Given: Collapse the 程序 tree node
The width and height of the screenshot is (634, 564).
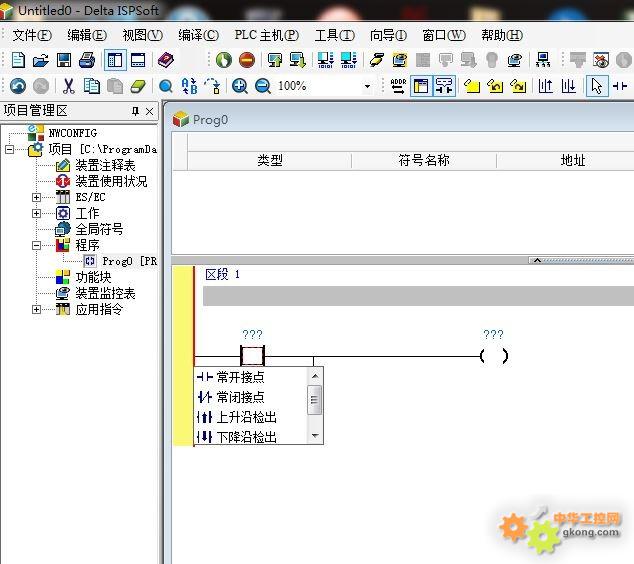Looking at the screenshot, I should [x=36, y=245].
